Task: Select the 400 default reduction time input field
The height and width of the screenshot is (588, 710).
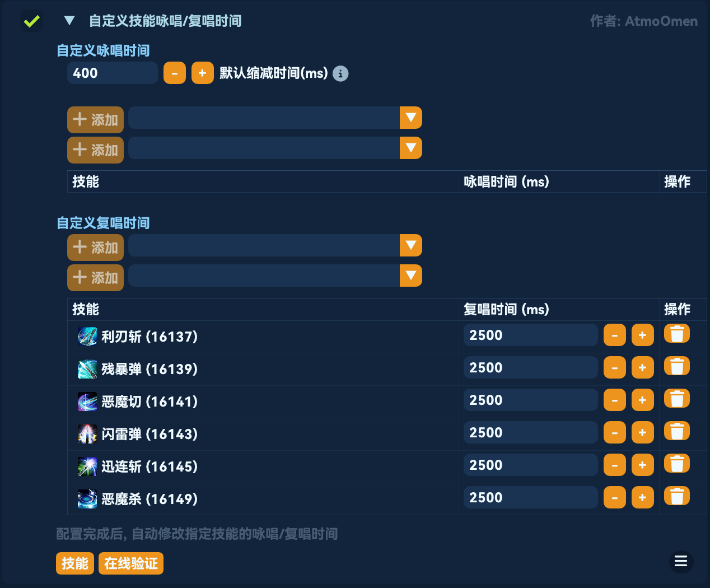Action: click(x=112, y=73)
